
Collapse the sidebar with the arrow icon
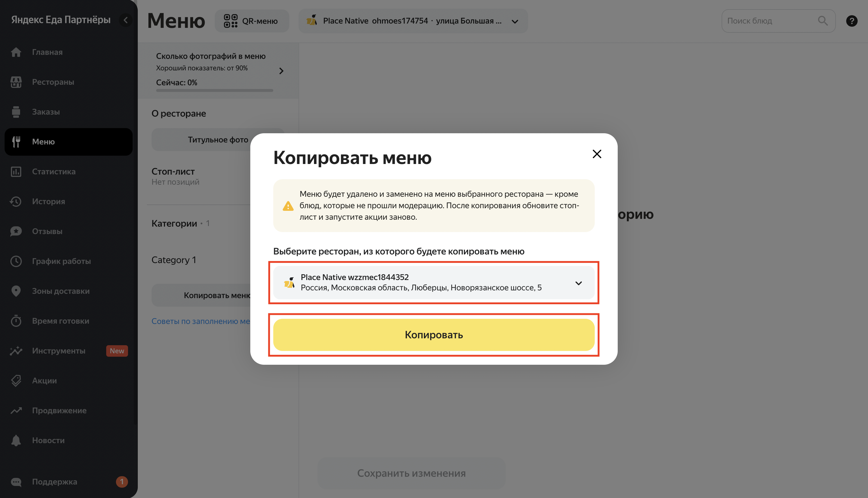tap(125, 20)
